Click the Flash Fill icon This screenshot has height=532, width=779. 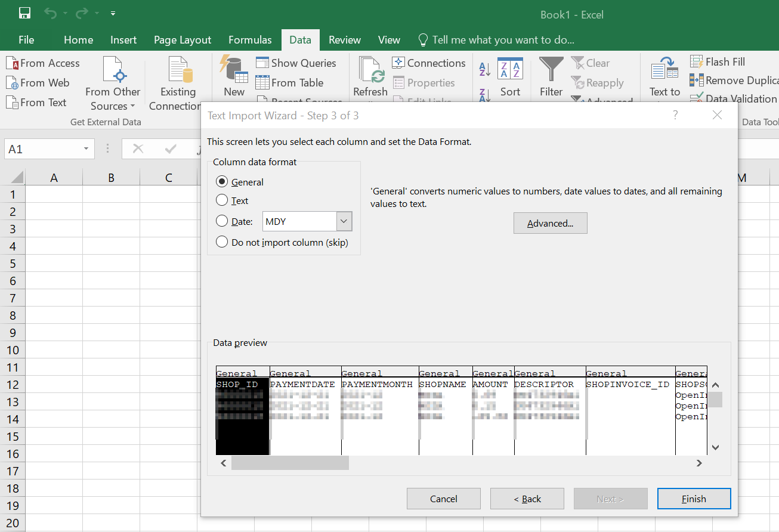point(697,62)
